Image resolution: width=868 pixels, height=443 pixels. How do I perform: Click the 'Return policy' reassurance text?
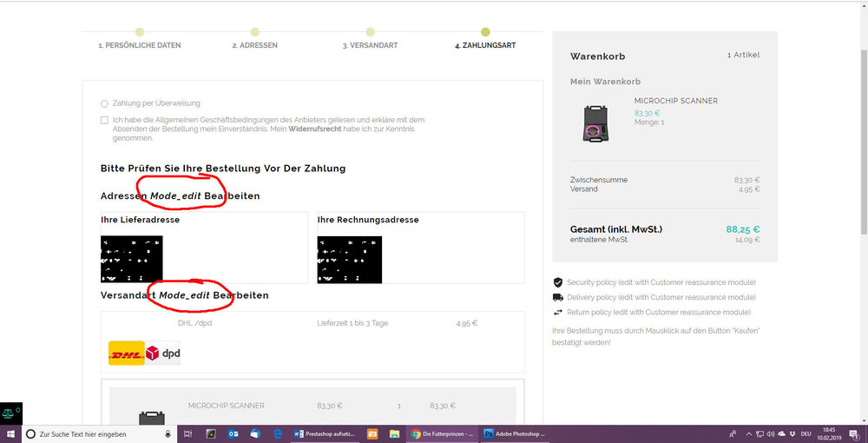pyautogui.click(x=659, y=313)
